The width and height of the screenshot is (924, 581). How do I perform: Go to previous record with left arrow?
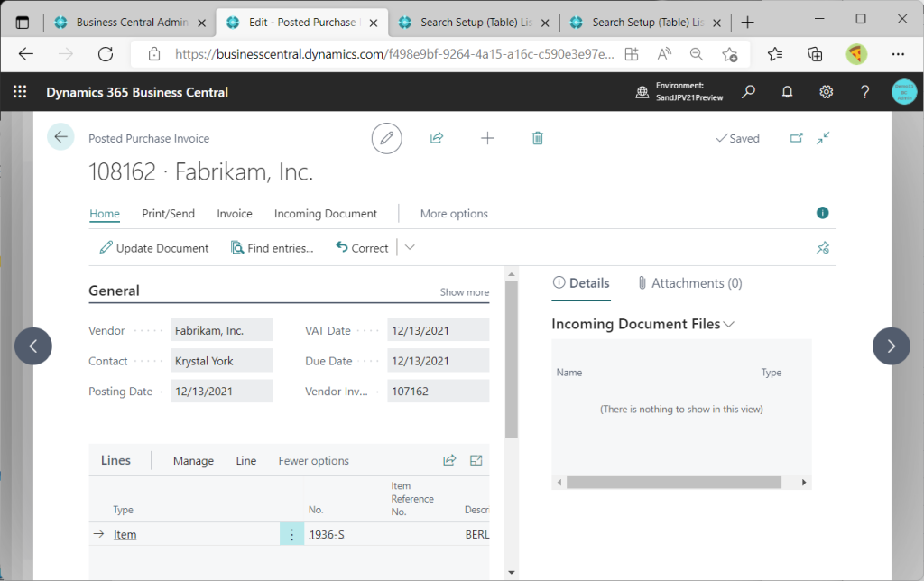click(33, 346)
